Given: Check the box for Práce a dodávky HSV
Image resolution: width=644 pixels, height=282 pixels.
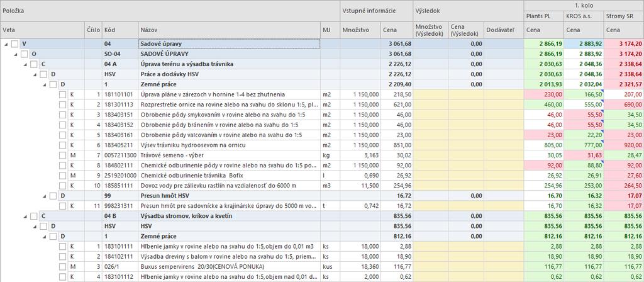Looking at the screenshot, I should pos(43,74).
